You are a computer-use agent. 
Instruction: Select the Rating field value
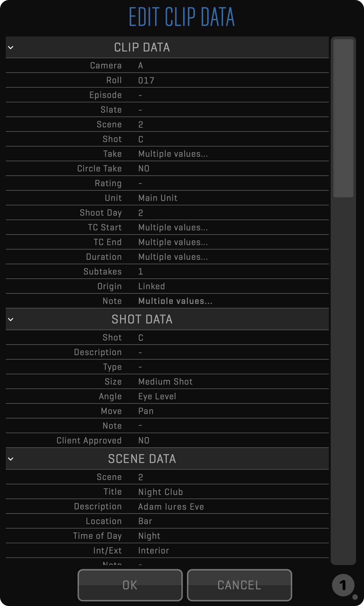[x=140, y=183]
